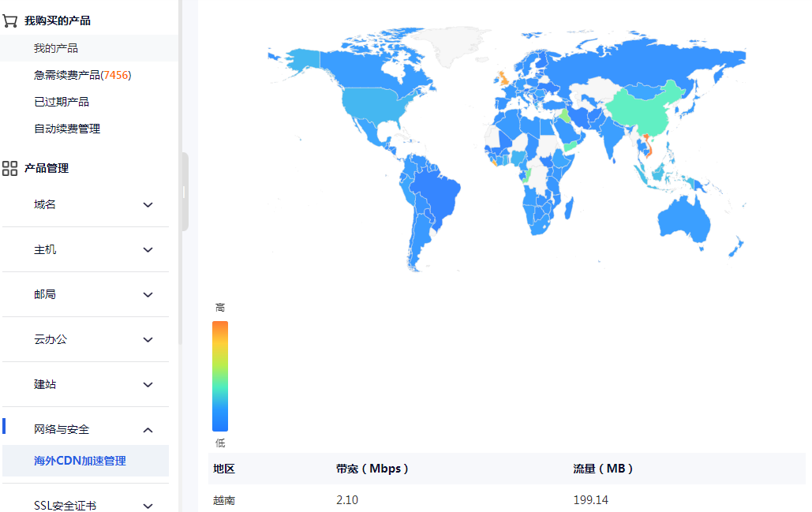This screenshot has height=512, width=812.
Task: Expand the 建站 menu chevron
Action: (148, 385)
